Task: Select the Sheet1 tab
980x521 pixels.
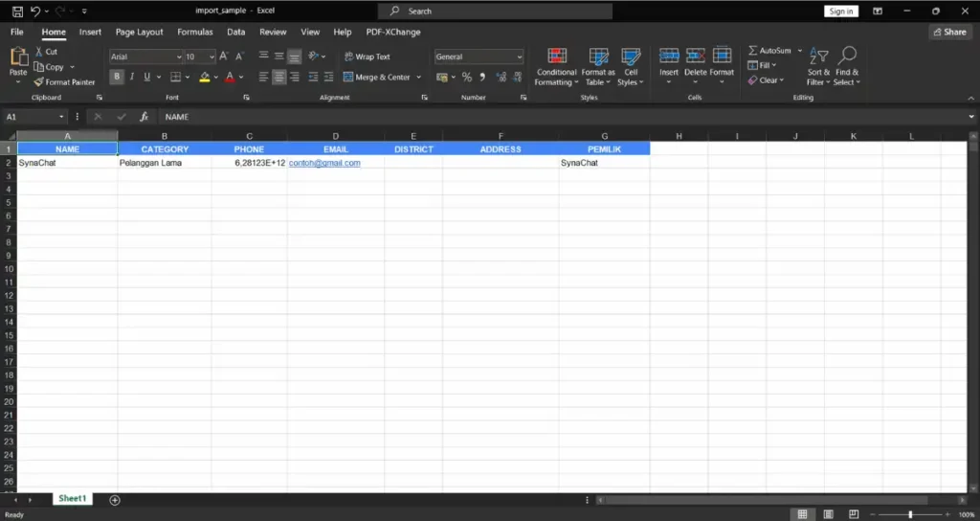Action: [x=72, y=498]
